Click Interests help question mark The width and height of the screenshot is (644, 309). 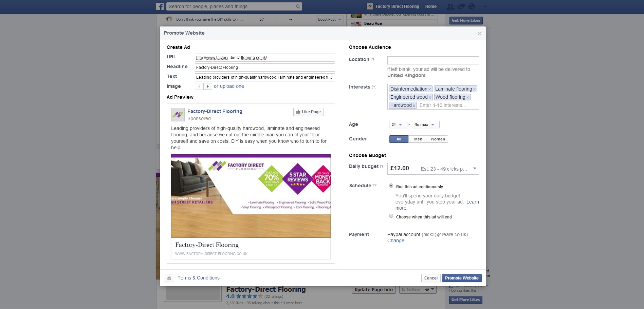coord(374,87)
